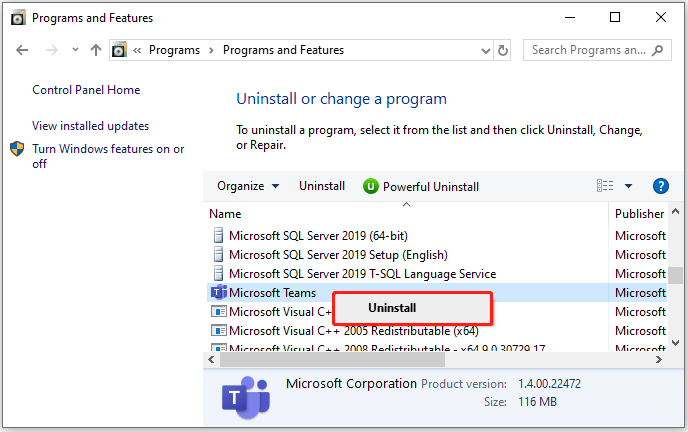Click the horizontal scrollbar thumb
The image size is (688, 432).
332,360
